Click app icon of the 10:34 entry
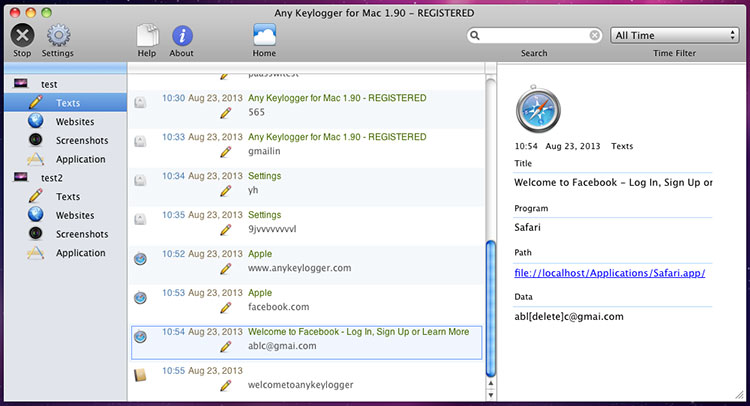This screenshot has height=406, width=750. click(x=140, y=180)
